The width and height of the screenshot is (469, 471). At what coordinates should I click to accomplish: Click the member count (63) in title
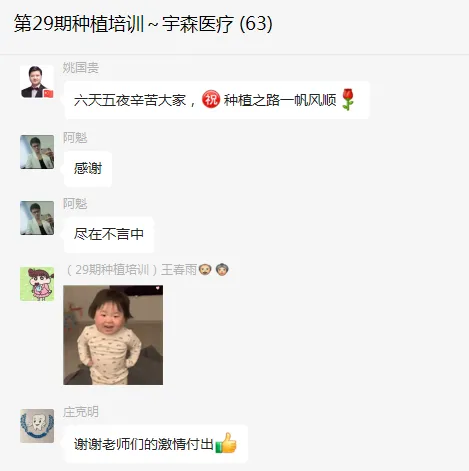(256, 24)
